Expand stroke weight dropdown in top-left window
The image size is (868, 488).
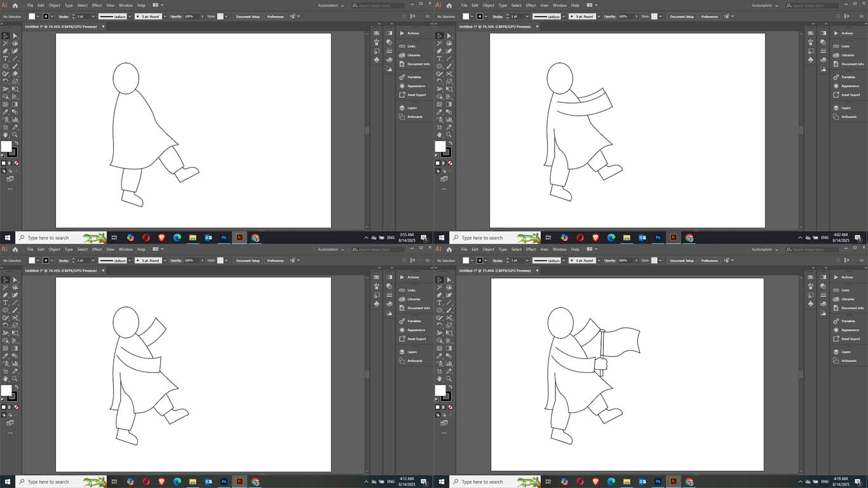click(93, 16)
